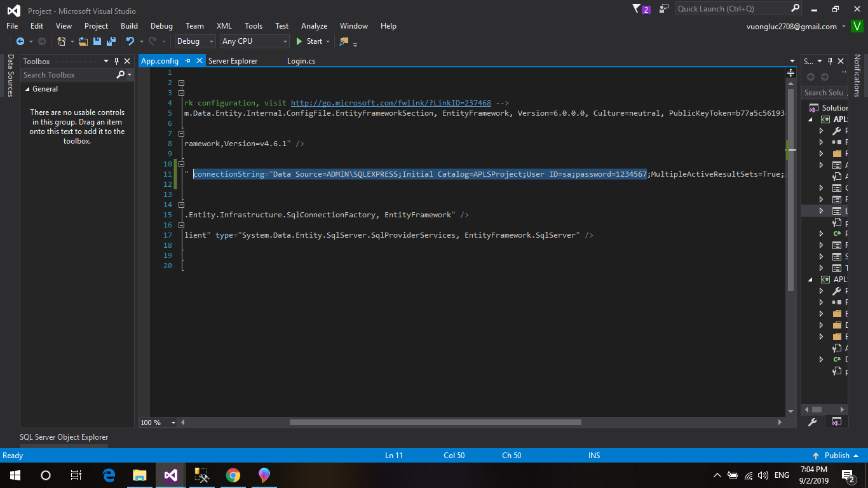
Task: Click the Save All toolbar icon
Action: [111, 41]
